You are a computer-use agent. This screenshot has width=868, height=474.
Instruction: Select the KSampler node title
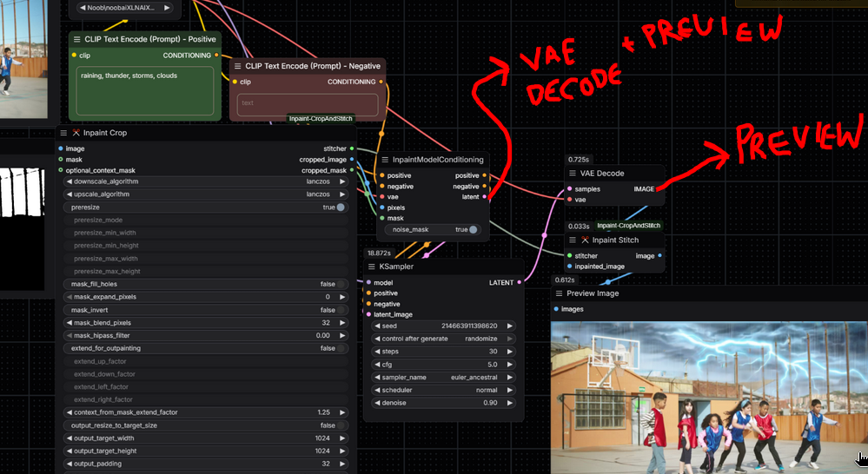coord(396,267)
